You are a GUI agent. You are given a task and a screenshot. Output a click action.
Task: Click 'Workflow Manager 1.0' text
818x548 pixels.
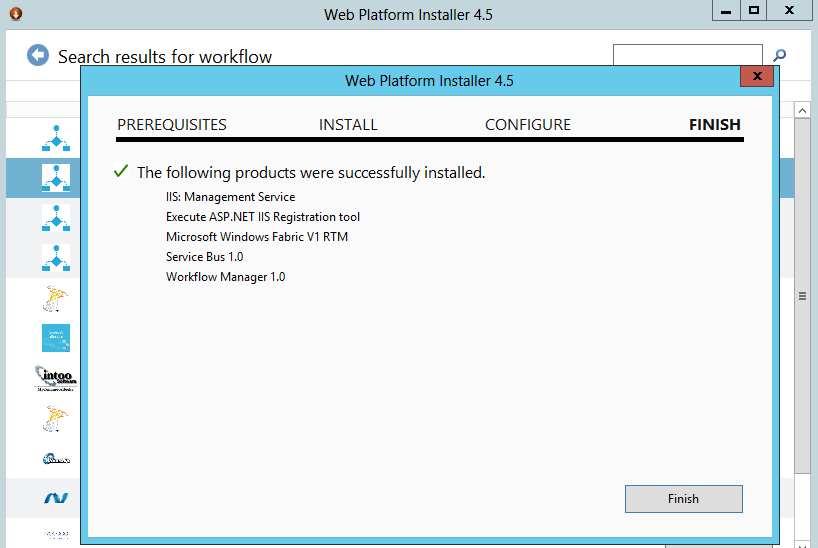(x=225, y=277)
